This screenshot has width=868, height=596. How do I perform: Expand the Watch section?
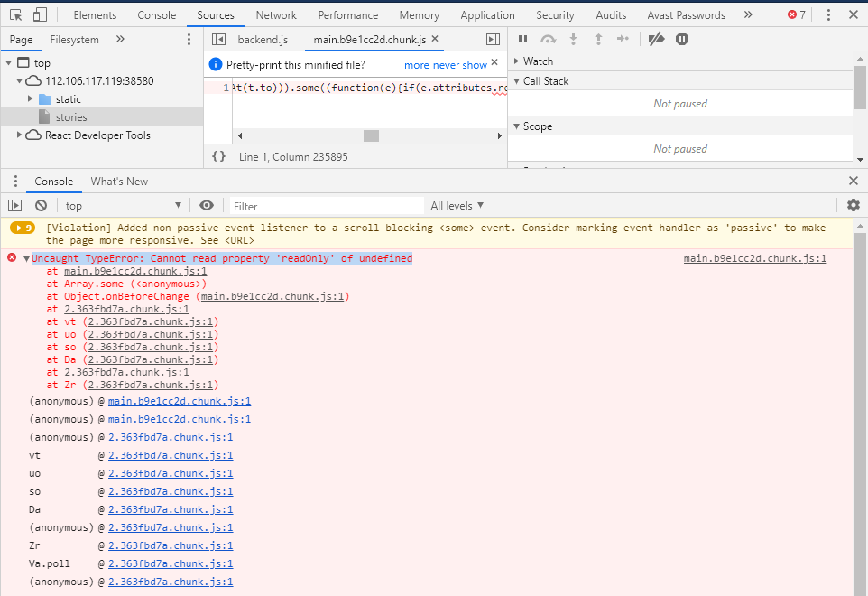click(x=516, y=61)
